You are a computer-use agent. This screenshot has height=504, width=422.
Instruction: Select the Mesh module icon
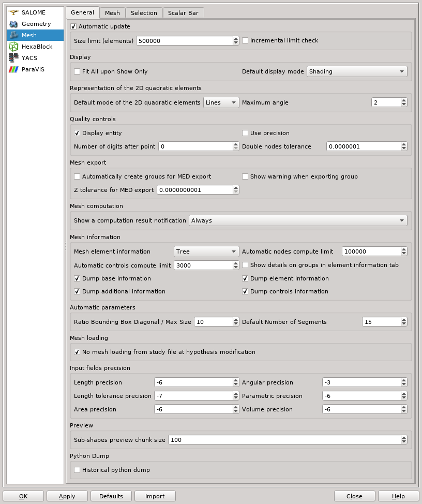[13, 35]
